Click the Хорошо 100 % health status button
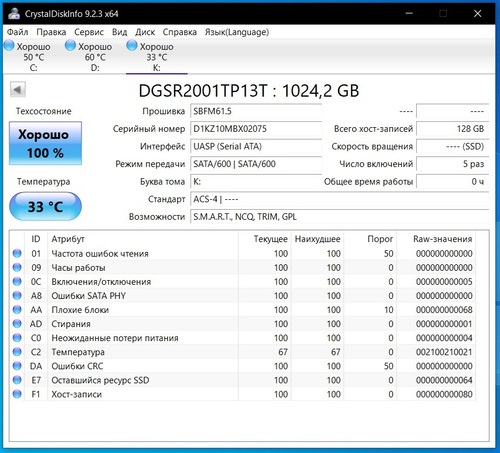Viewport: 500px width, 453px height. click(45, 143)
